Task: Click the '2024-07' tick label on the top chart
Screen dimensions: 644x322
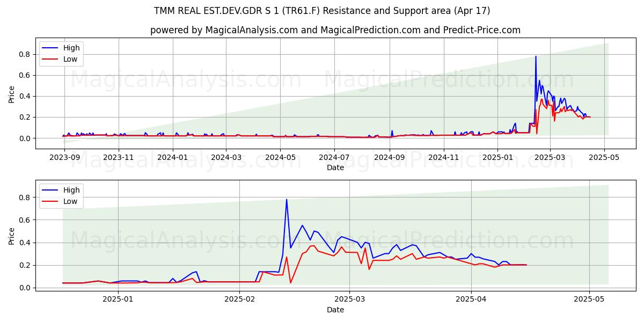Action: pyautogui.click(x=334, y=157)
